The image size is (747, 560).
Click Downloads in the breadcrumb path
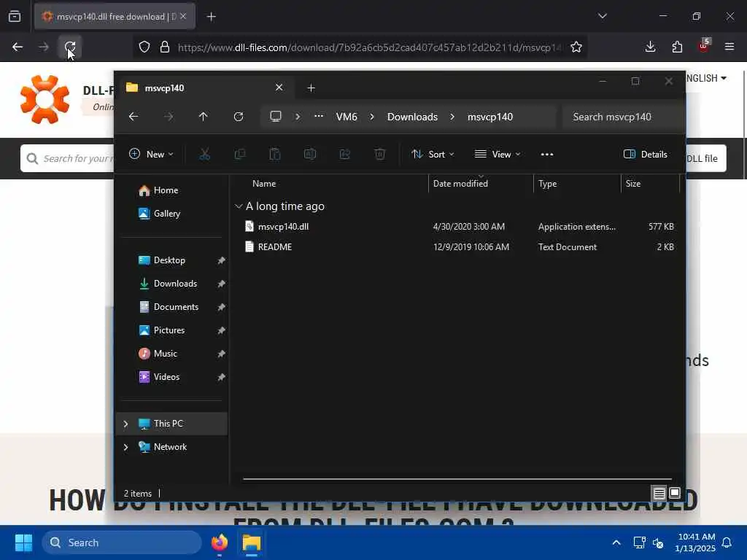(x=412, y=117)
